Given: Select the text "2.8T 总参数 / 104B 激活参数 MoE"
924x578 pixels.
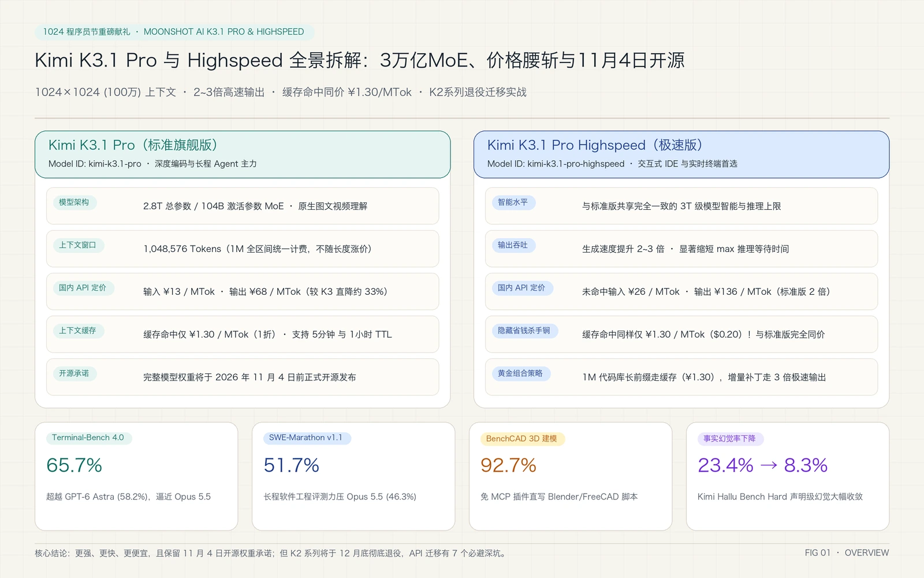Looking at the screenshot, I should (x=214, y=206).
